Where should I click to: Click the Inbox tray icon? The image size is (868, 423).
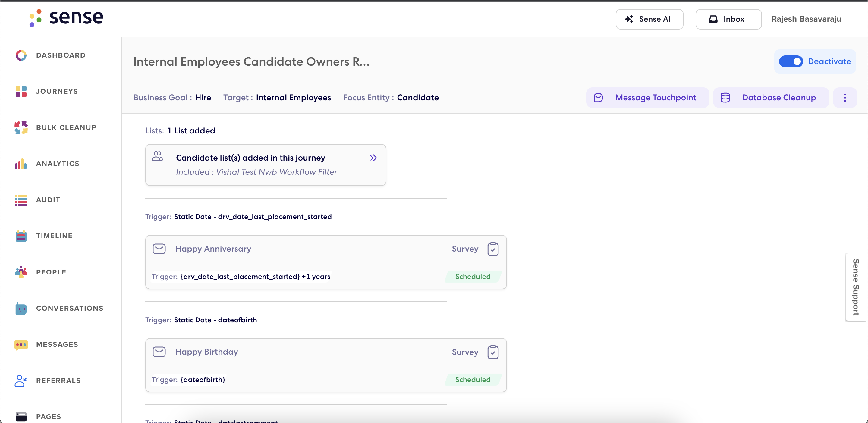point(713,19)
